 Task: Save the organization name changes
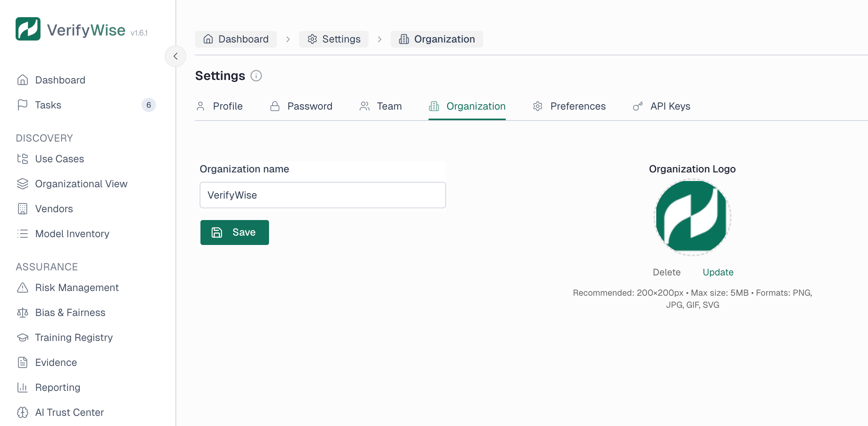(234, 232)
